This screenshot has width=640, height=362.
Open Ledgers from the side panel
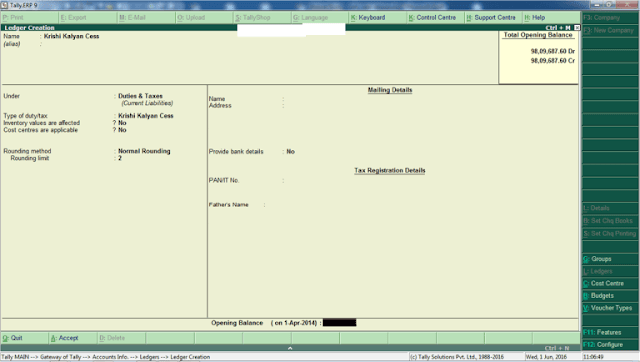pos(610,271)
